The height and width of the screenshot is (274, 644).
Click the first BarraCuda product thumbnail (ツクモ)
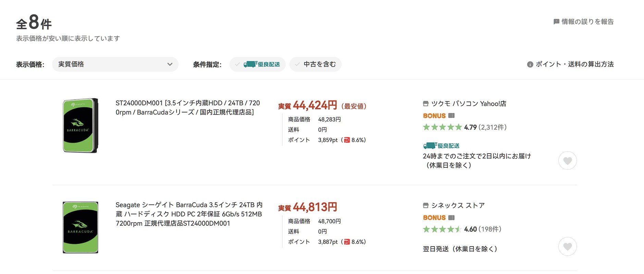pos(80,126)
